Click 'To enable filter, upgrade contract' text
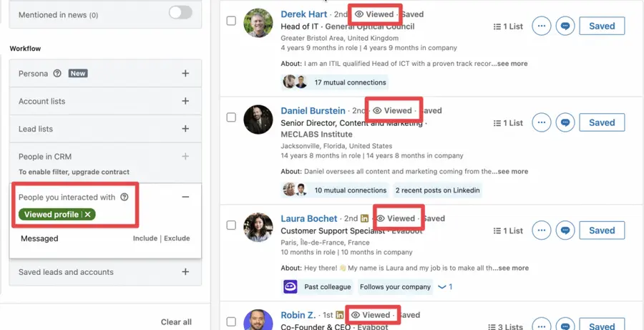644x330 pixels. [74, 172]
